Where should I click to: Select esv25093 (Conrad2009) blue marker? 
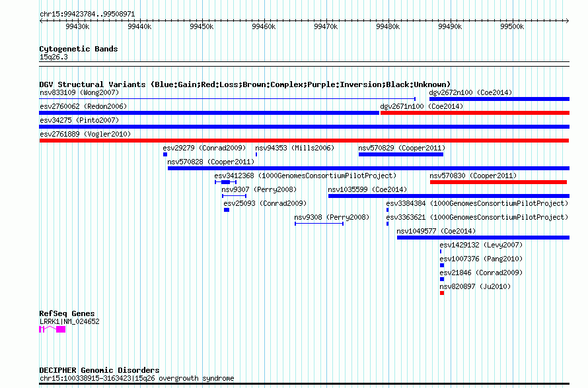pyautogui.click(x=227, y=210)
